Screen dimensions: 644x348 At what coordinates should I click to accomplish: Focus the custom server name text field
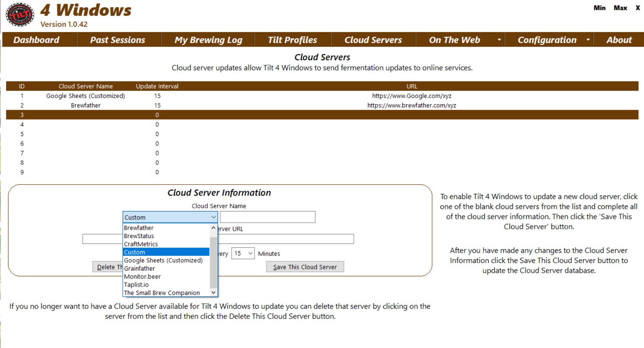click(x=268, y=217)
